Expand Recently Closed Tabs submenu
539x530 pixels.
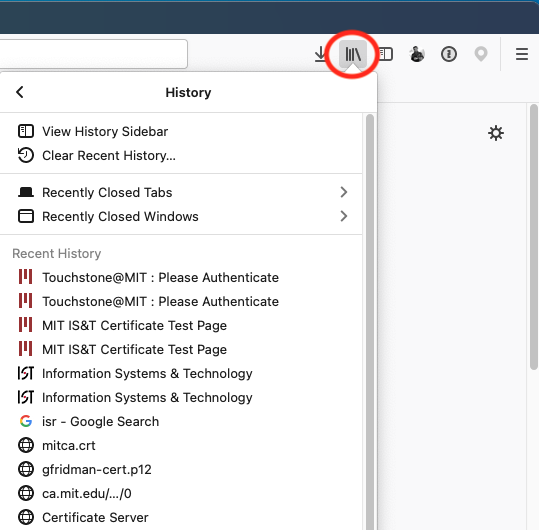click(181, 192)
